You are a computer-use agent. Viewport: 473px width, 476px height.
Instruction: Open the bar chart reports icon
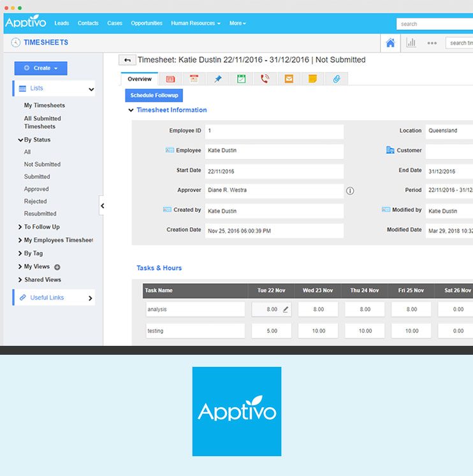coord(411,43)
